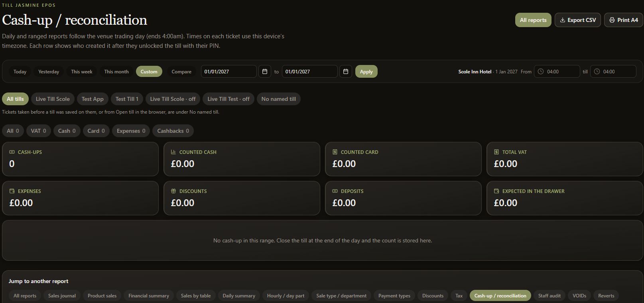Set the From time 04:00 field
The image size is (644, 303).
point(557,71)
